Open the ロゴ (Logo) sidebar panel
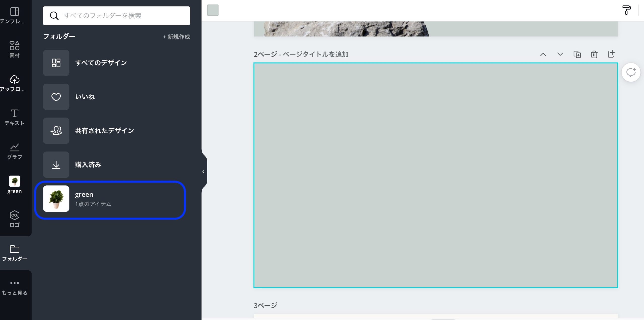 14,219
